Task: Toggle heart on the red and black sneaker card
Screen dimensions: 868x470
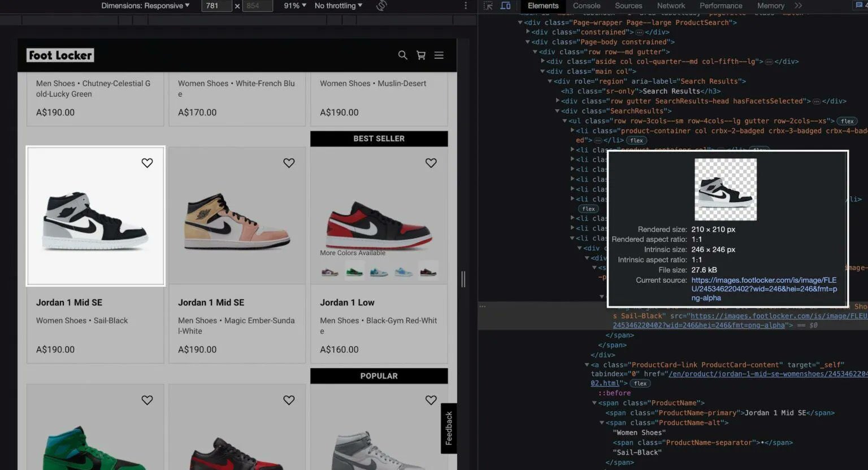Action: (x=289, y=400)
